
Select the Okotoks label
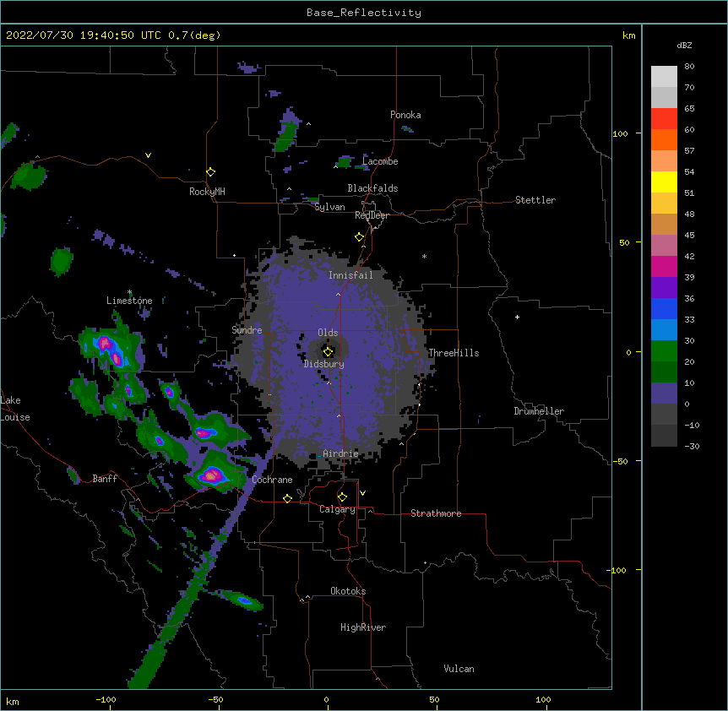[348, 591]
